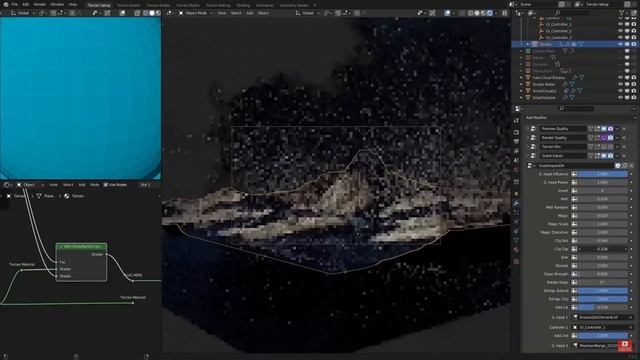Open the Slot 1 material slot dropdown

click(148, 185)
